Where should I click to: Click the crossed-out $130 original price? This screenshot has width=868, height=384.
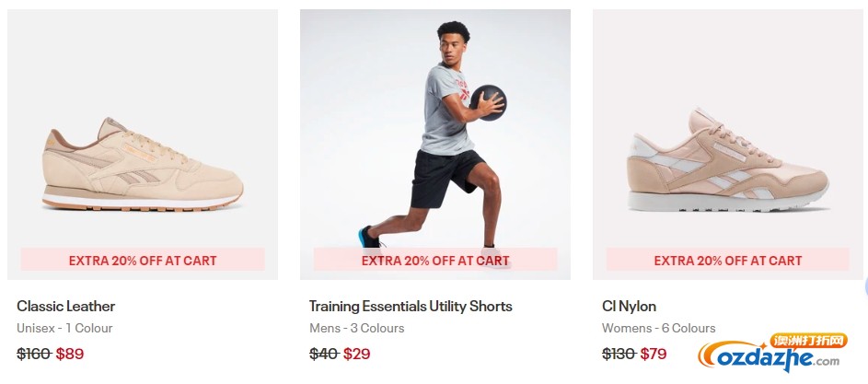click(x=619, y=354)
